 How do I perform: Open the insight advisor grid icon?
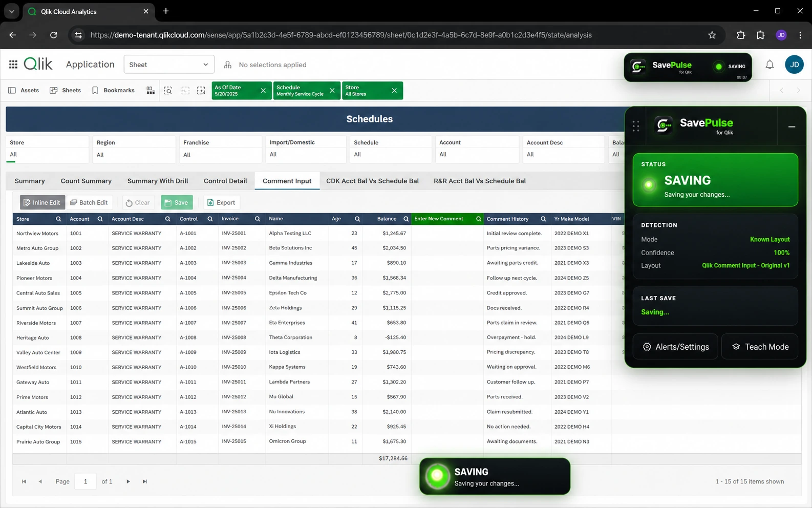point(151,90)
